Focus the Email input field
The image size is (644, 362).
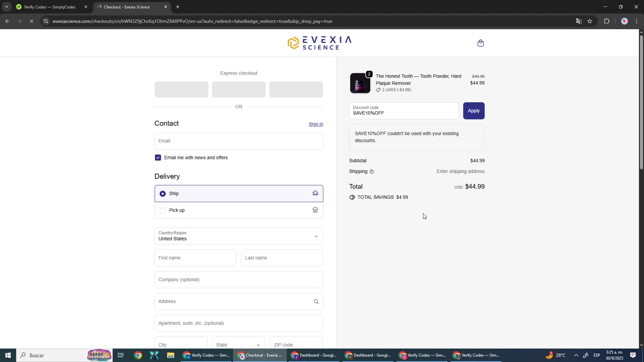pyautogui.click(x=239, y=141)
